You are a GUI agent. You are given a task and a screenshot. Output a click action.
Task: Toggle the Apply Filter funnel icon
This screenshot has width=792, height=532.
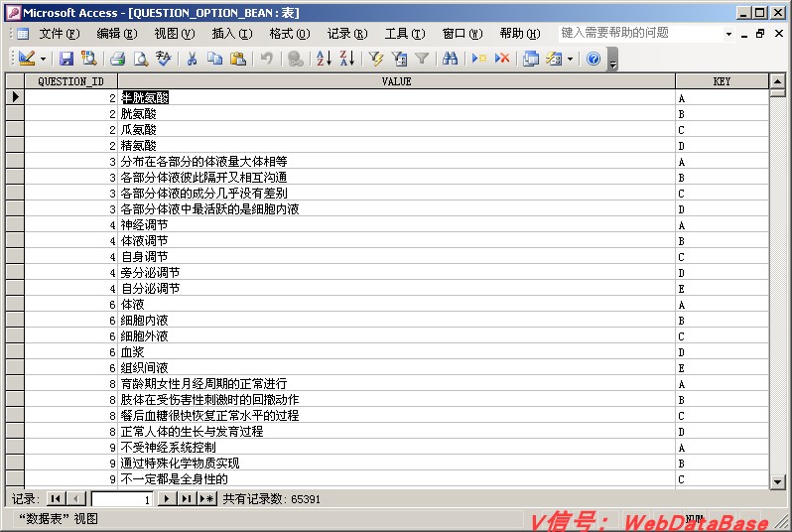pos(422,59)
